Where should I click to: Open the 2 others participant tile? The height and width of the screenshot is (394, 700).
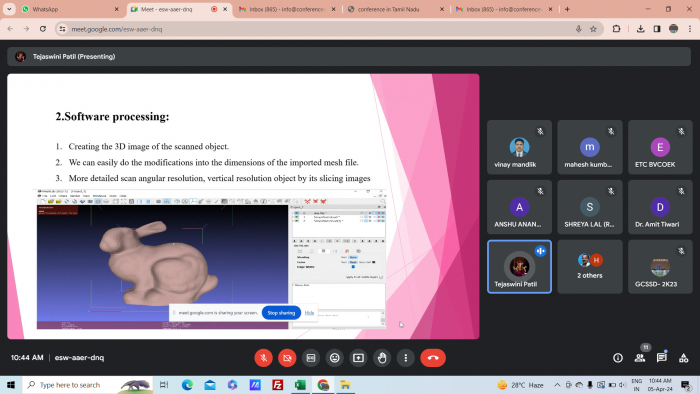pyautogui.click(x=590, y=266)
